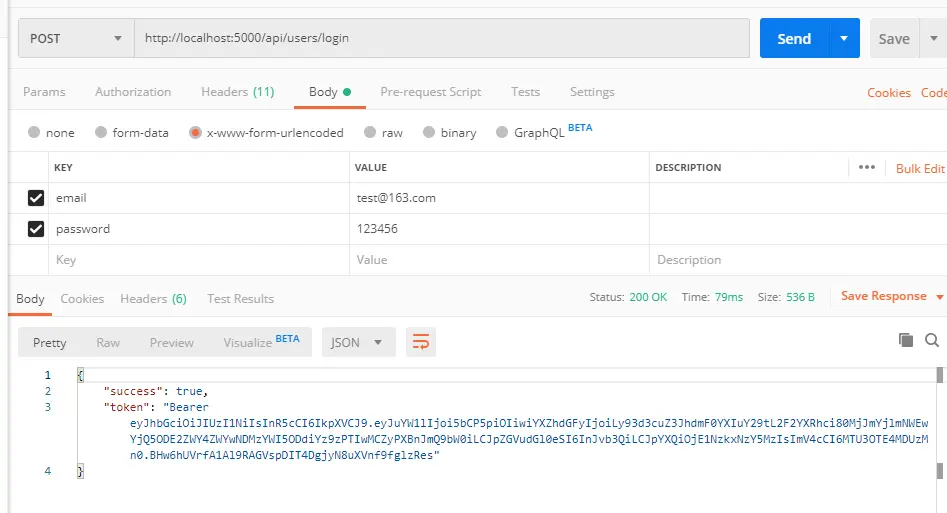Open the Bulk Edit link
Viewport: 947px width, 513px height.
[x=920, y=169]
